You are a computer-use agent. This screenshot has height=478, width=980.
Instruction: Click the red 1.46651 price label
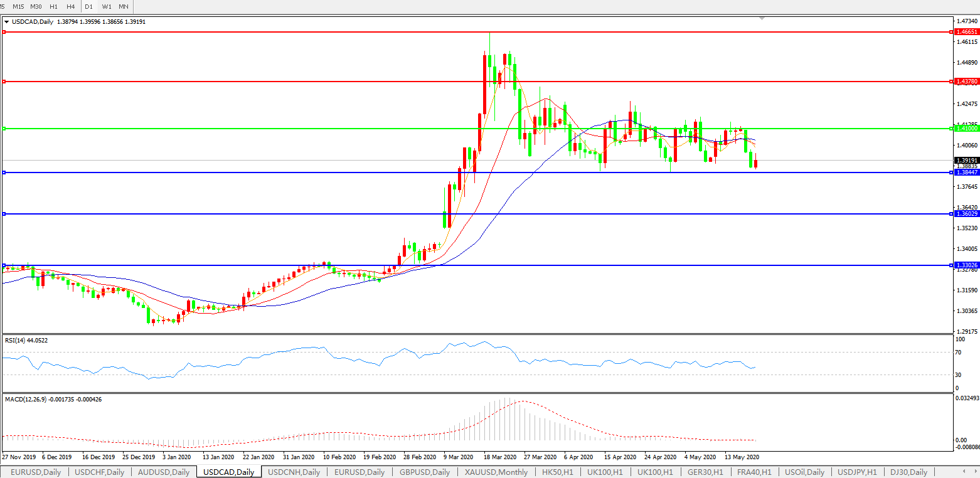(965, 31)
